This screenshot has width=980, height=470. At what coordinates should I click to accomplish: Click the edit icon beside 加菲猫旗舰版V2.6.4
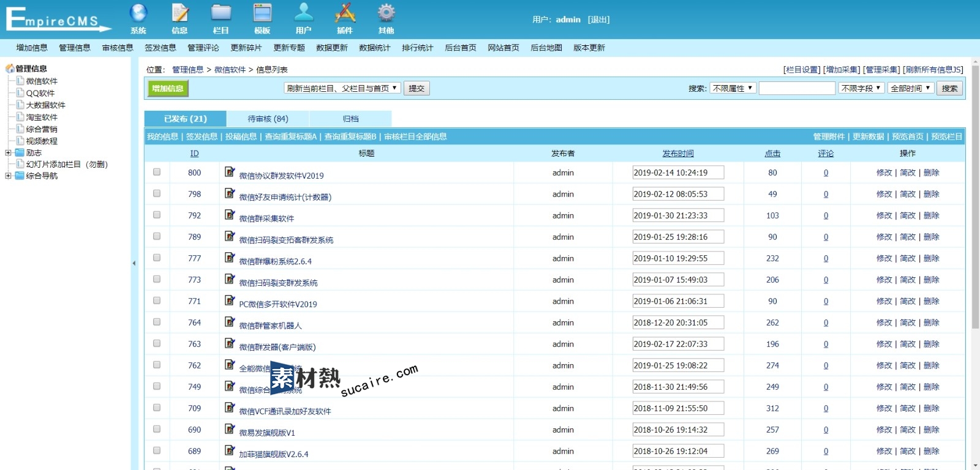click(230, 450)
